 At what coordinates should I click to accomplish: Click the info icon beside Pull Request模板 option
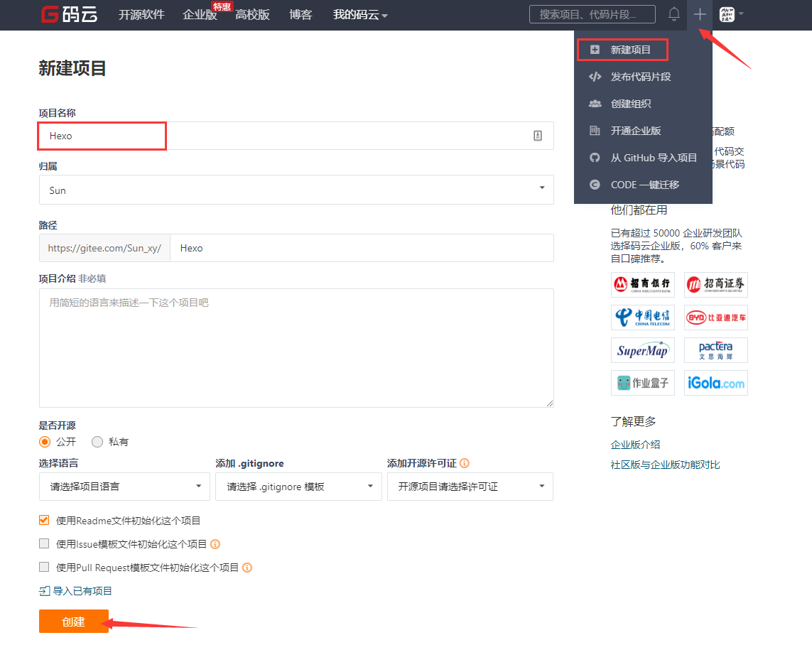247,568
